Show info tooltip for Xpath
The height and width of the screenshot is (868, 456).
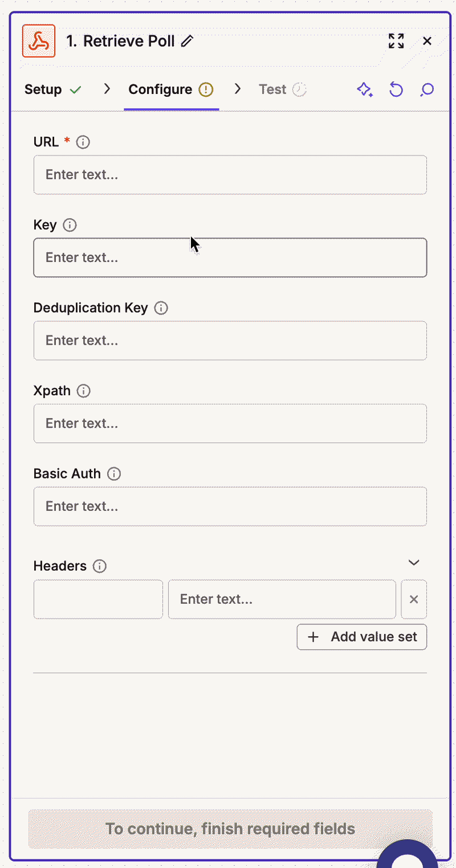84,391
